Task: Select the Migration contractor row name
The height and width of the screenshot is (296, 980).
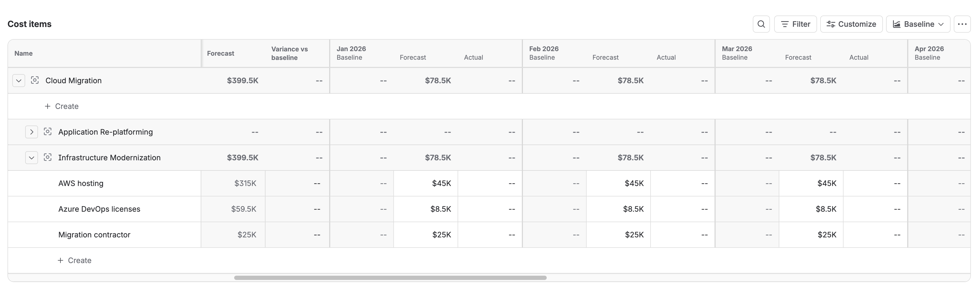Action: click(x=94, y=235)
